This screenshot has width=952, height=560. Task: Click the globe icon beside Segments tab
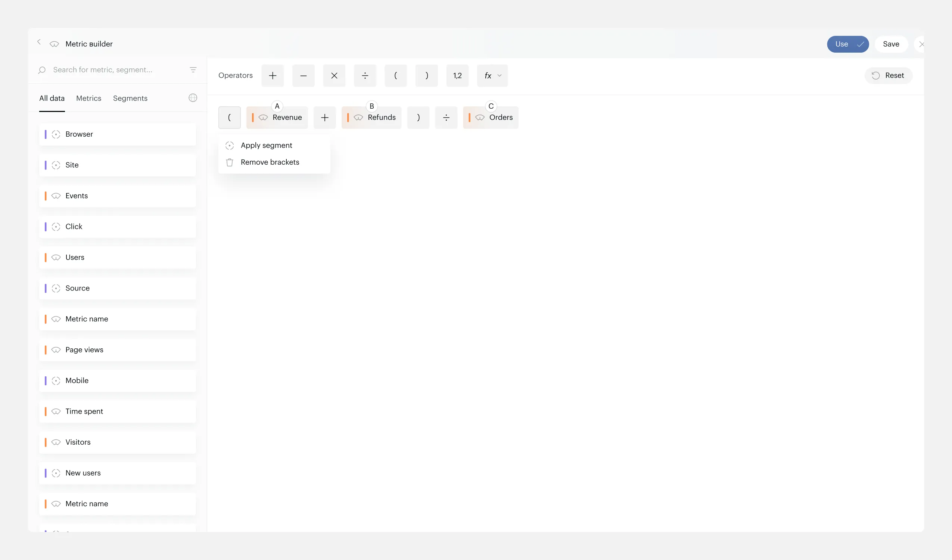tap(193, 98)
